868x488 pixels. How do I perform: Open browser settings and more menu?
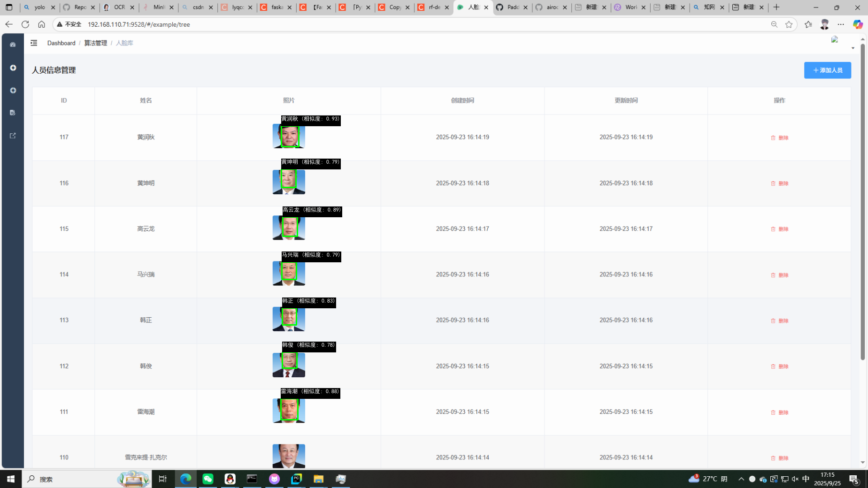coord(841,24)
